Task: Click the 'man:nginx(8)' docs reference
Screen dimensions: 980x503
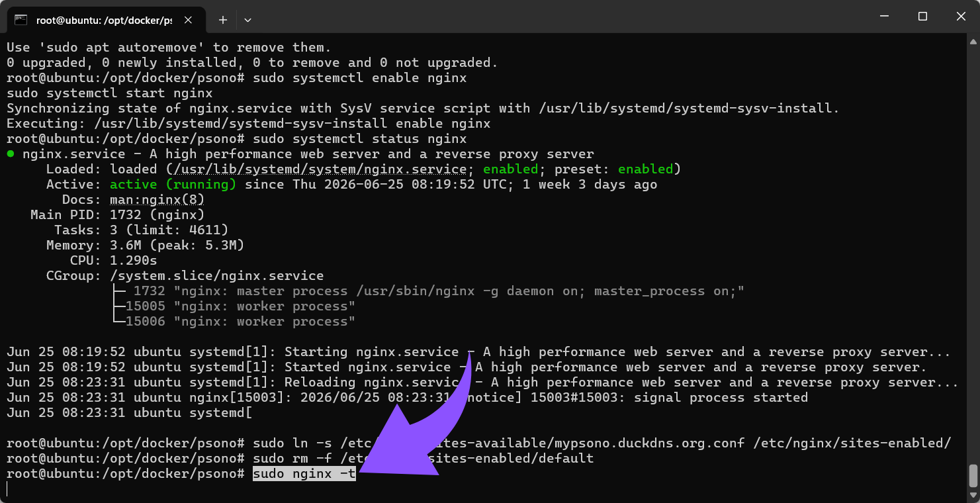Action: pos(157,200)
